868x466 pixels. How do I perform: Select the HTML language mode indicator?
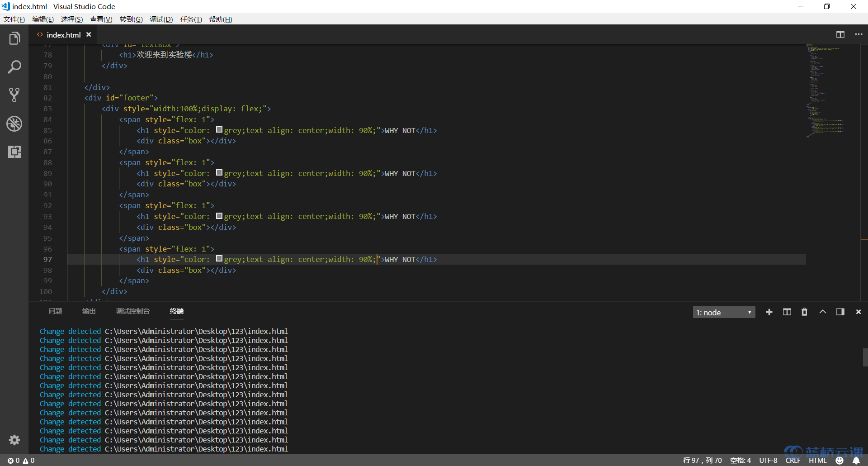(x=817, y=461)
